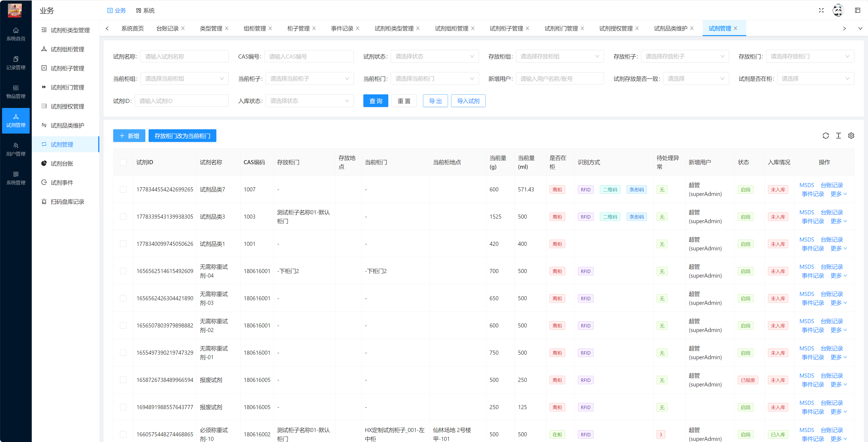Open MSDS link for 试剂品类3 row
This screenshot has height=442, width=868.
tap(807, 212)
